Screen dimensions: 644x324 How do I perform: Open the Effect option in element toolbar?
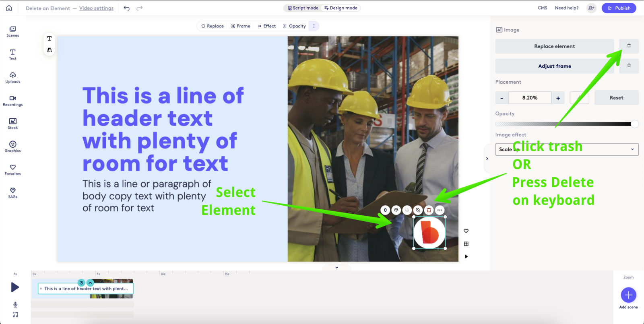coord(267,26)
